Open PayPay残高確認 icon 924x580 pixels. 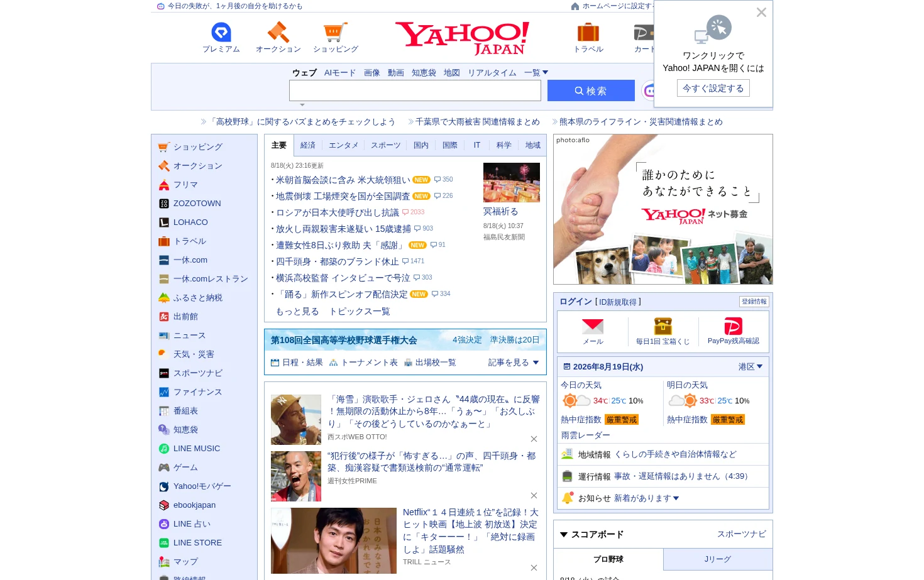pyautogui.click(x=734, y=326)
